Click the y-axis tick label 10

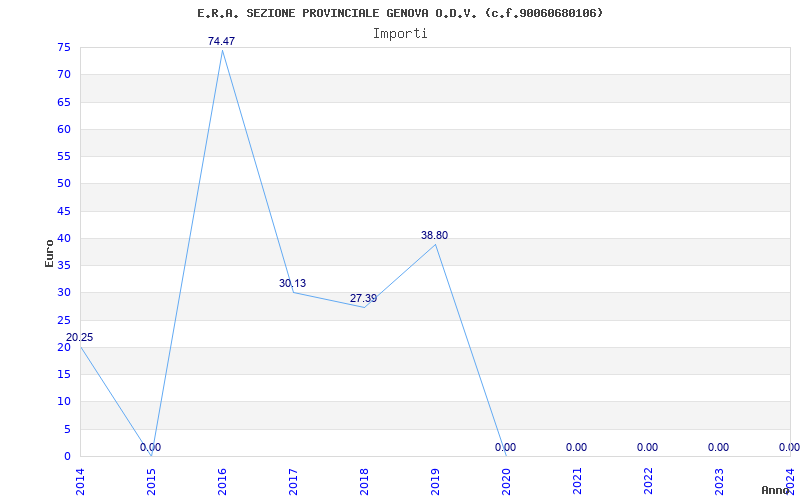[64, 402]
